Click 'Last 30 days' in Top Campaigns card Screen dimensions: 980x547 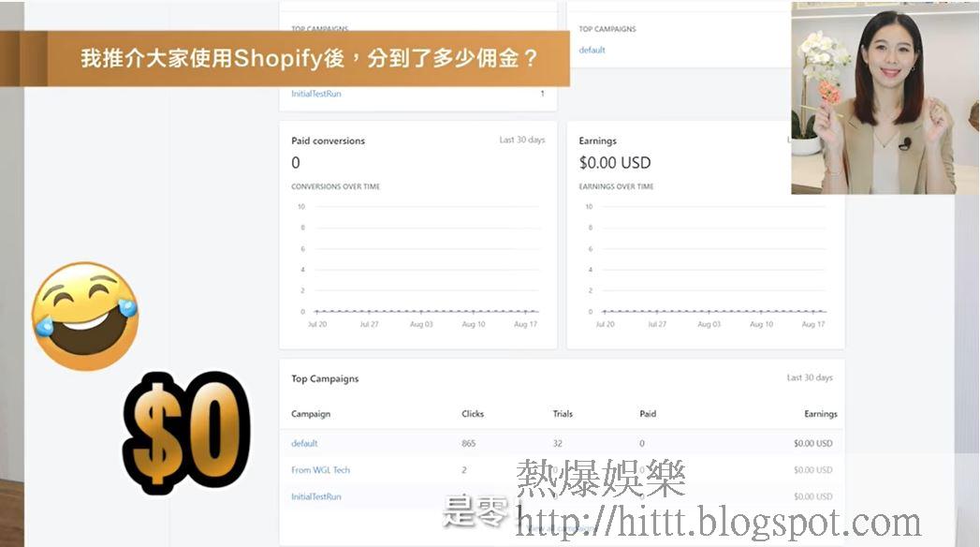810,377
